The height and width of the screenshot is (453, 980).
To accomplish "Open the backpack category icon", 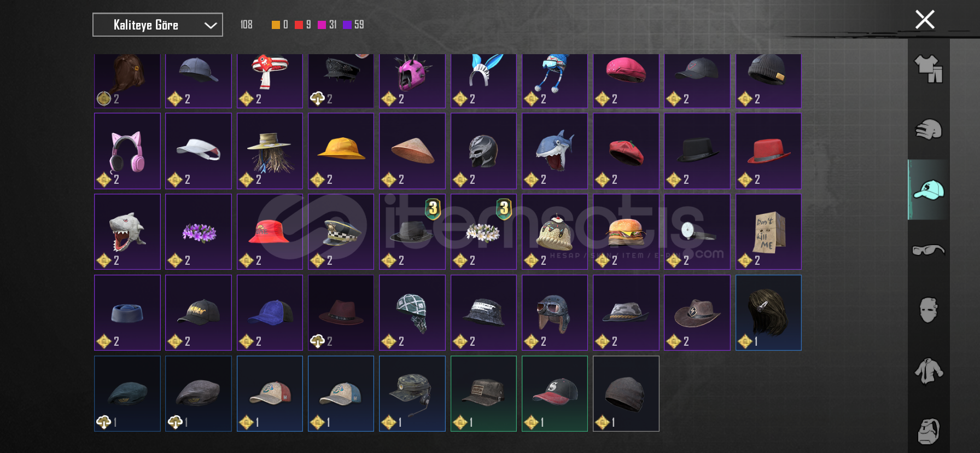I will [x=929, y=432].
